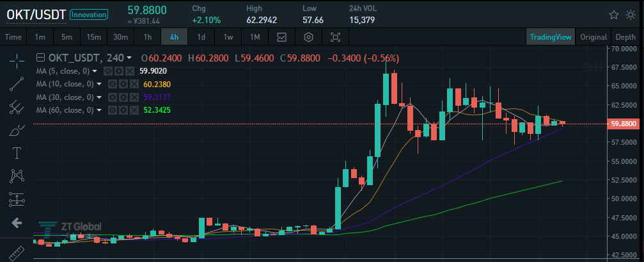
Task: Toggle visibility of MA 30 line
Action: point(113,97)
